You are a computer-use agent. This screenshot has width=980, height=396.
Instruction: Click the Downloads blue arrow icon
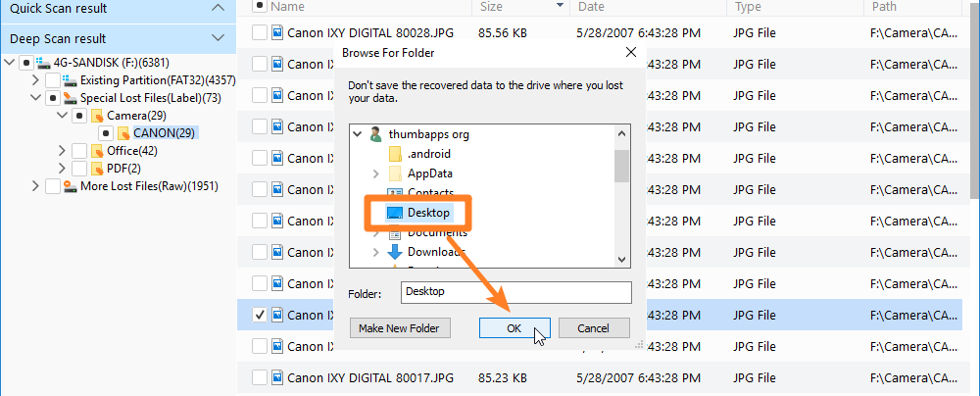tap(395, 252)
